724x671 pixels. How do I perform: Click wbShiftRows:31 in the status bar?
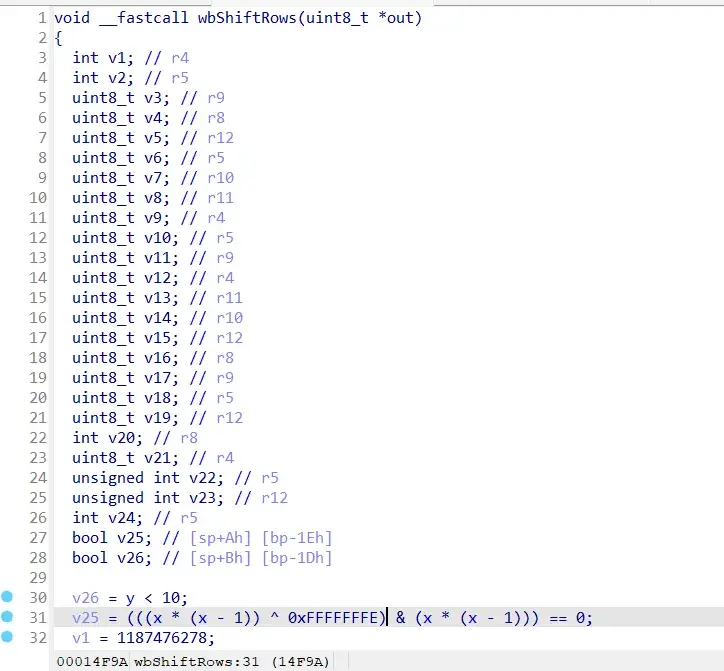197,662
